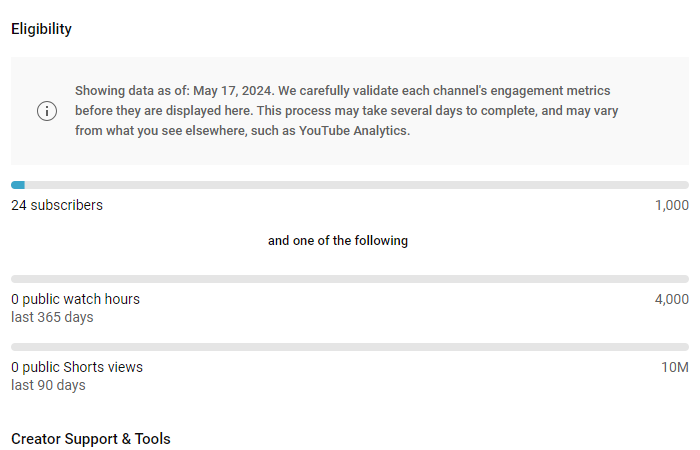Click the public Shorts views progress bar
The image size is (700, 450).
tap(350, 347)
